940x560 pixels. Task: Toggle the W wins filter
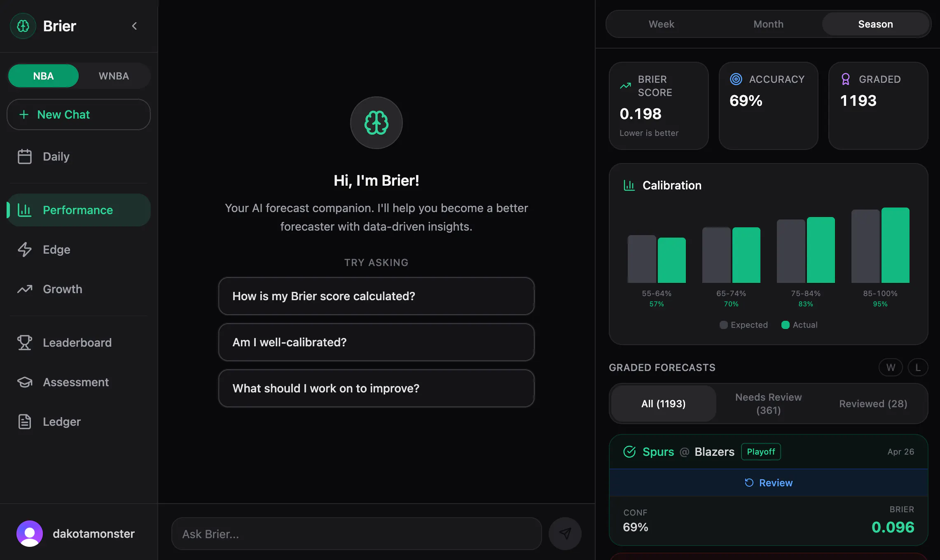click(891, 367)
